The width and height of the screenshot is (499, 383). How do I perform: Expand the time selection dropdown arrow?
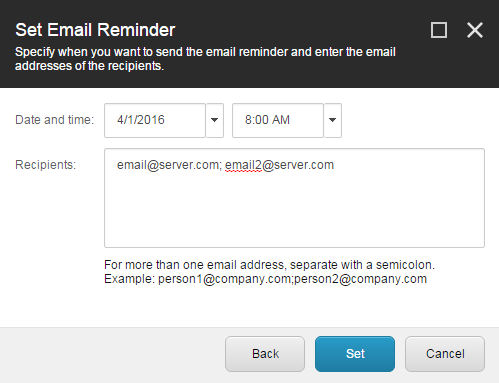[x=333, y=120]
